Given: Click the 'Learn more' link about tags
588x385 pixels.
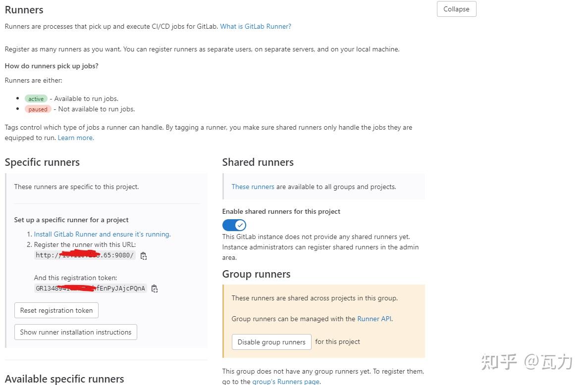Looking at the screenshot, I should pyautogui.click(x=75, y=138).
